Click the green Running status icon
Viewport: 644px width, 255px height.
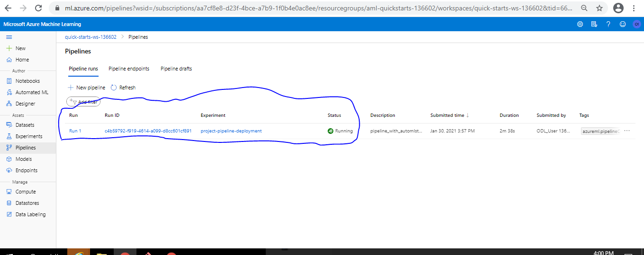click(330, 131)
